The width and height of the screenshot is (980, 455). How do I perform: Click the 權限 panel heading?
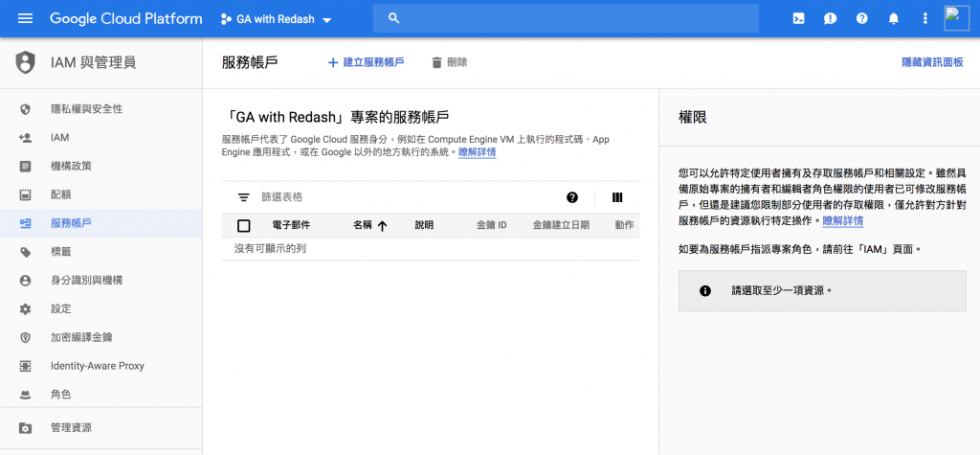(x=693, y=117)
